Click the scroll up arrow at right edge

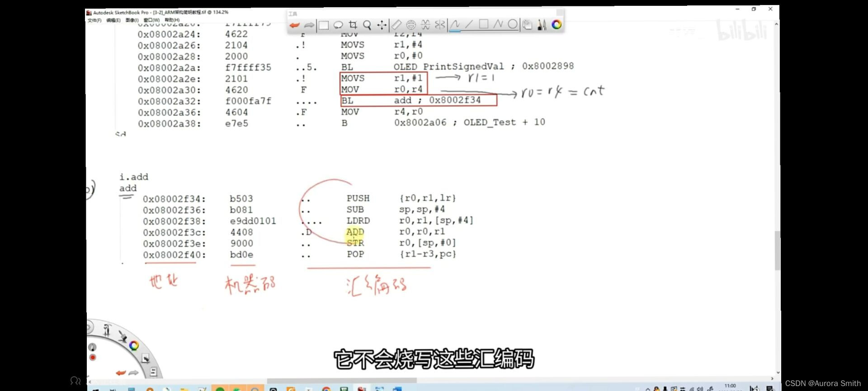point(777,24)
